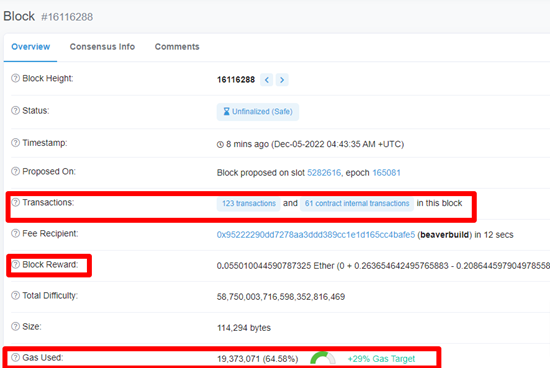Viewport: 550px width, 368px height.
Task: Click help icon beside Fee Recipient
Action: 15,233
